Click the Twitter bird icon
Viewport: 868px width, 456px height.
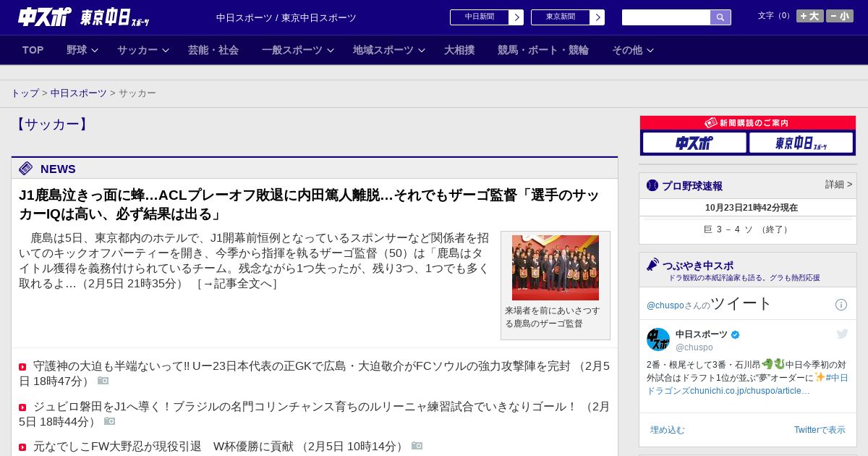pyautogui.click(x=842, y=334)
